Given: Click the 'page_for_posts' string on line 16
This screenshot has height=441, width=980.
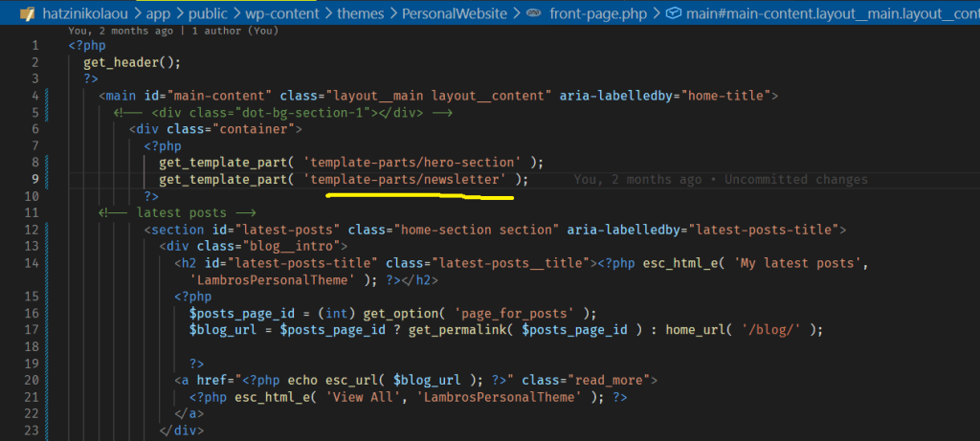Looking at the screenshot, I should point(514,313).
